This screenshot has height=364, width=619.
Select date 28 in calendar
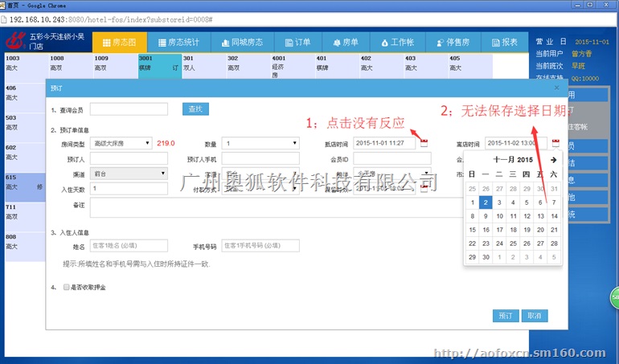[554, 243]
